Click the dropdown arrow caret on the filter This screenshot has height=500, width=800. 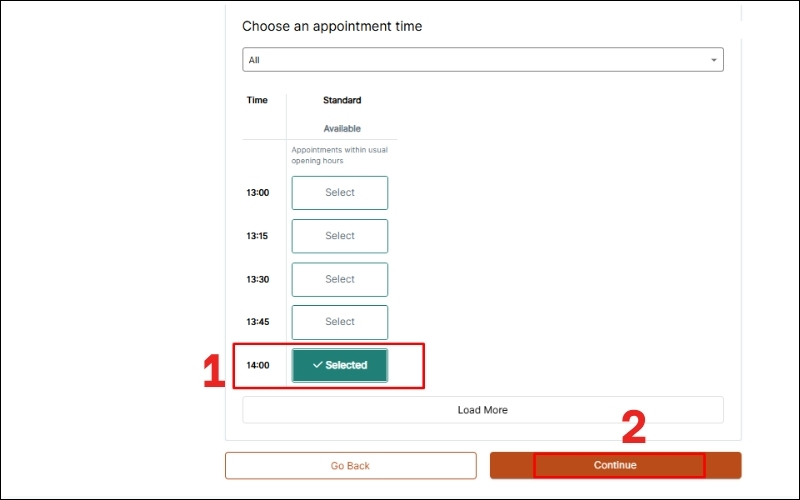click(x=714, y=60)
